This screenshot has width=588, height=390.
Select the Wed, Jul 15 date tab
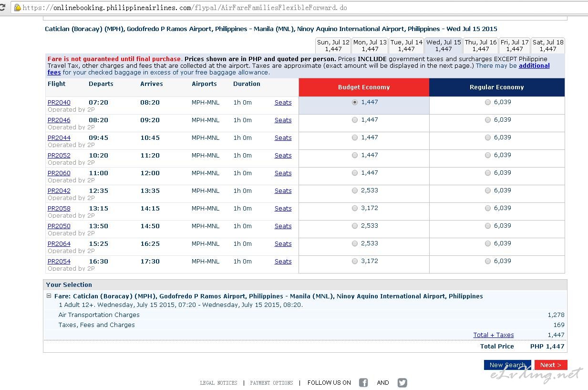coord(444,45)
